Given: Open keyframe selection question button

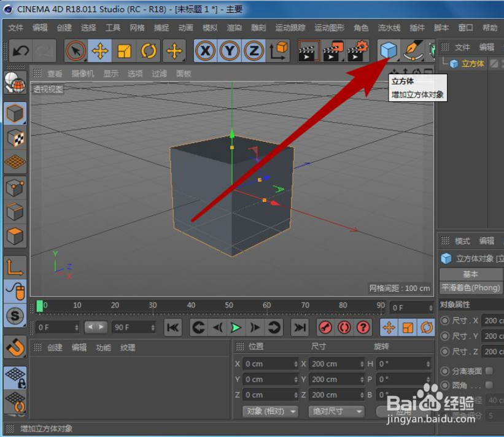Looking at the screenshot, I should (363, 328).
